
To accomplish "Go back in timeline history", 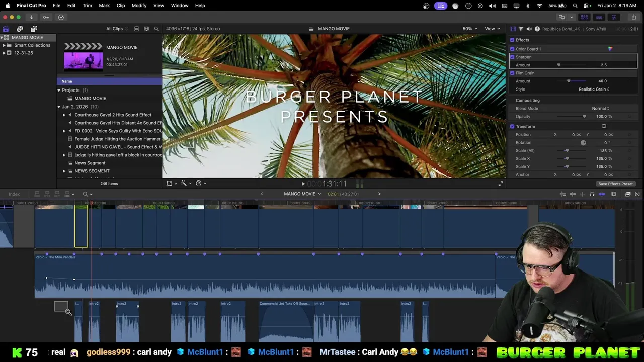I will click(x=262, y=194).
